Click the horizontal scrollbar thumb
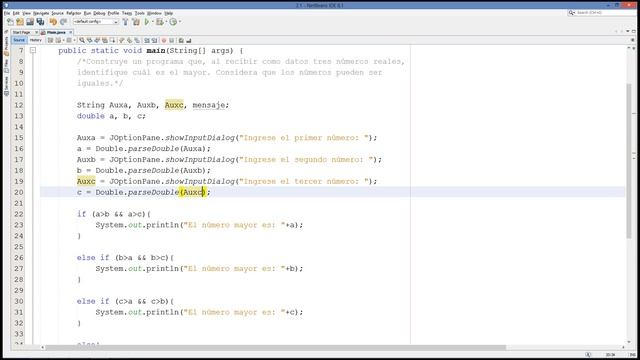 tap(276, 347)
